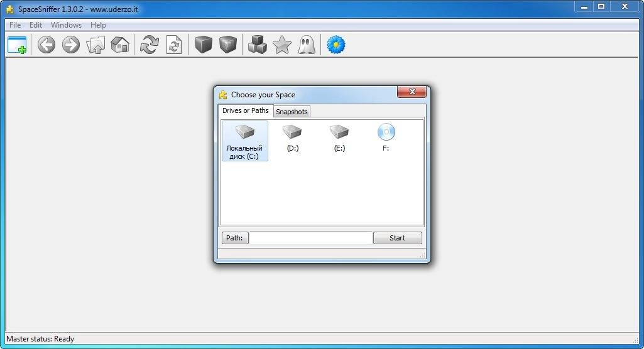The height and width of the screenshot is (349, 644).
Task: Click the SpaceSniffer title bar app icon
Action: tap(10, 9)
